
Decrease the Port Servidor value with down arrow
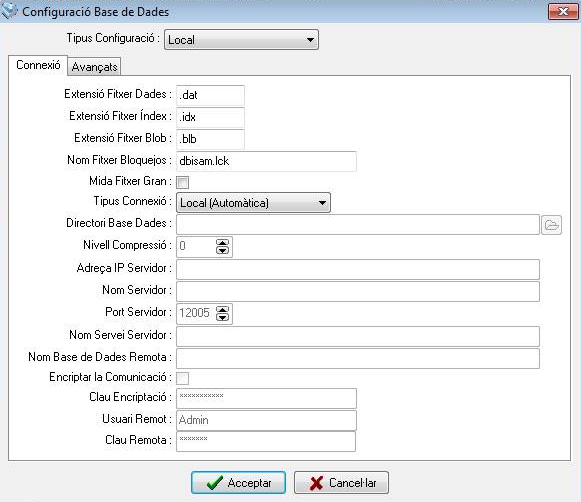pos(222,318)
